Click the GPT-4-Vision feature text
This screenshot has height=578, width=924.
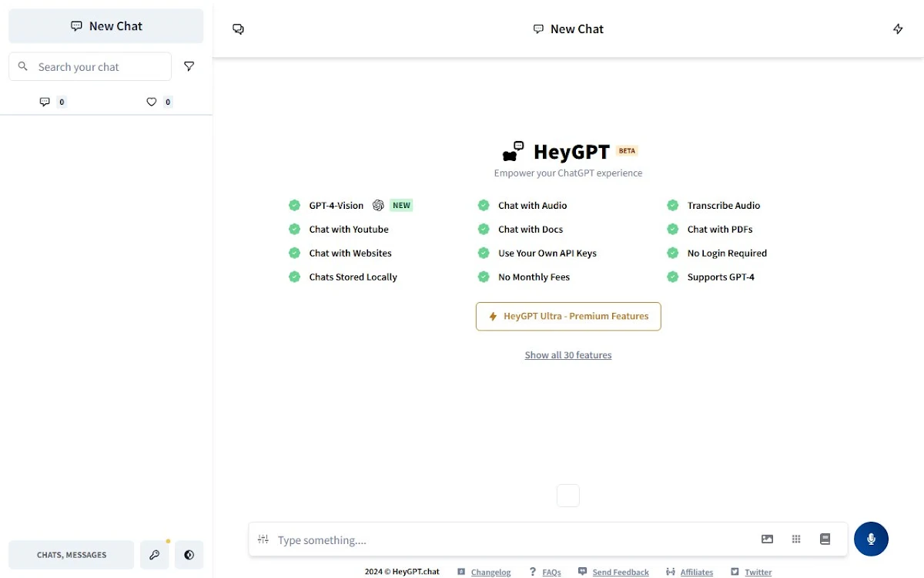336,206
